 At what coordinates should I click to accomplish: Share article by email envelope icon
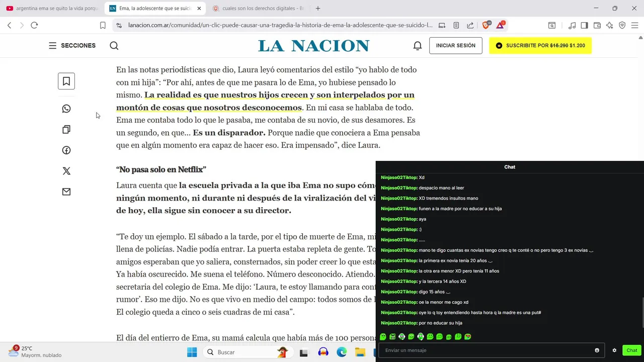pyautogui.click(x=66, y=192)
